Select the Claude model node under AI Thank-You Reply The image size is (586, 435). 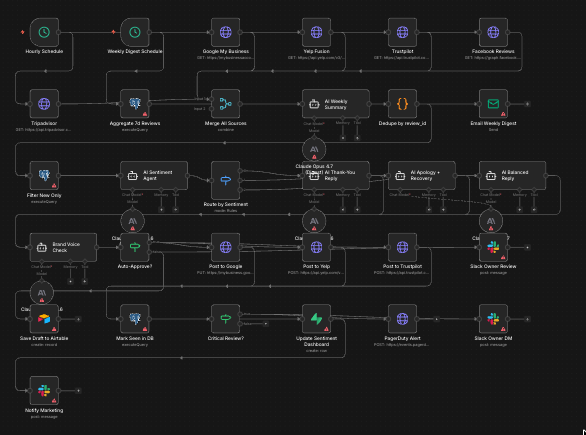coord(314,221)
